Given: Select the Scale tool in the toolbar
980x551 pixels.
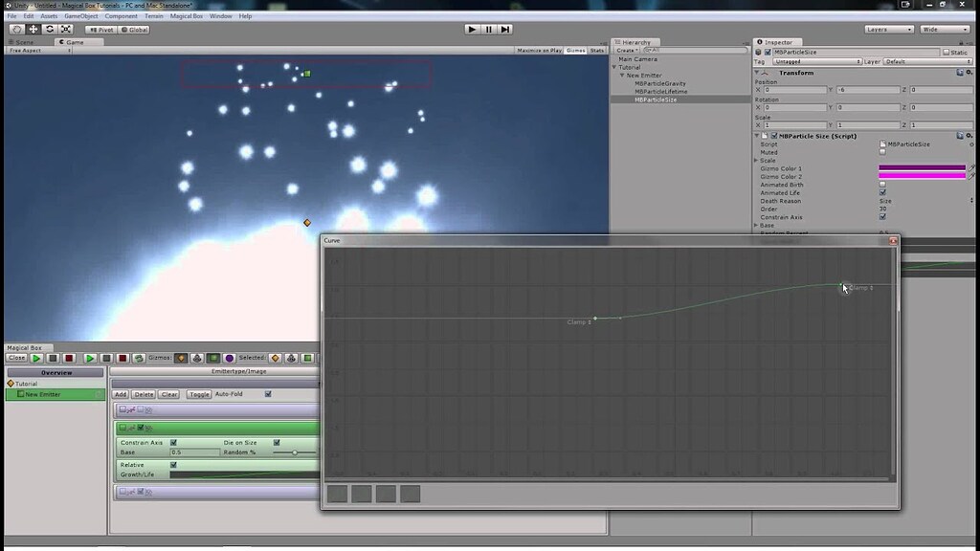Looking at the screenshot, I should [x=65, y=29].
